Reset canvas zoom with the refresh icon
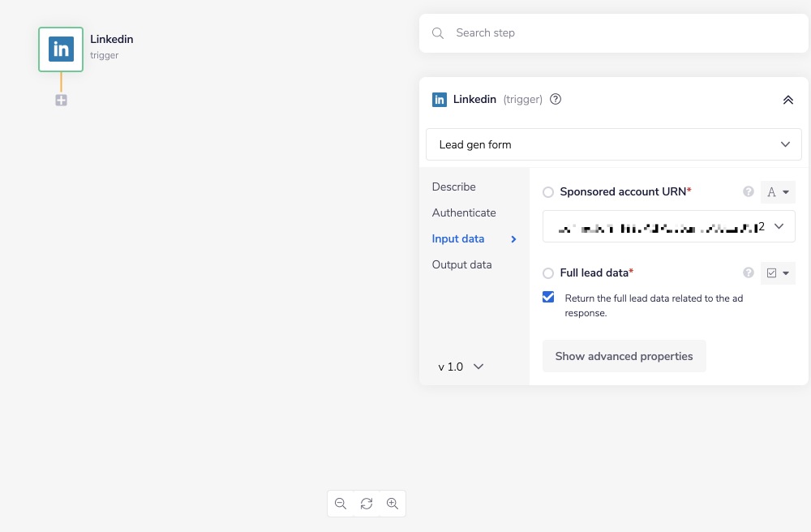Viewport: 811px width, 532px height. (x=367, y=504)
